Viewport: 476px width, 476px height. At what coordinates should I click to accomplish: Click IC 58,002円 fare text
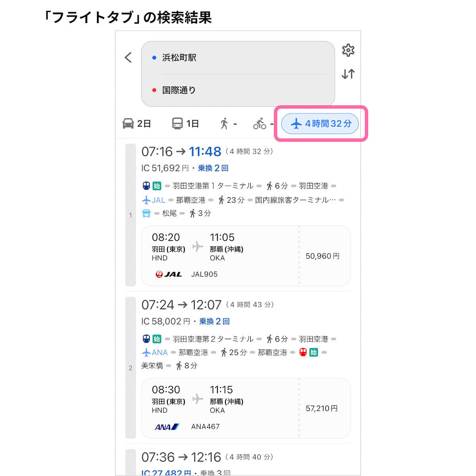click(x=166, y=321)
